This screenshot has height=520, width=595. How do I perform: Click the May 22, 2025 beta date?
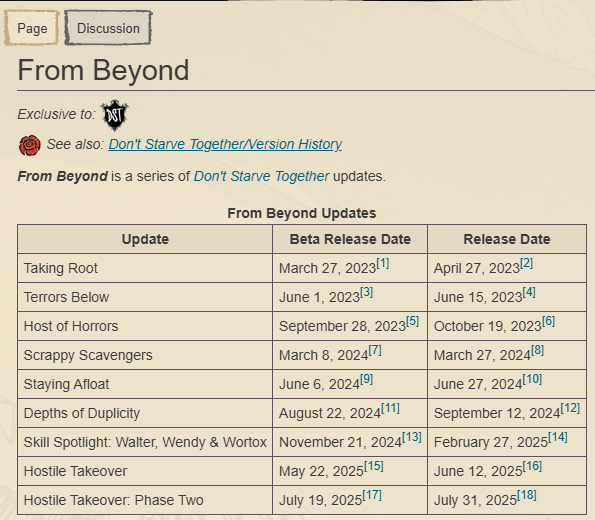pyautogui.click(x=321, y=471)
